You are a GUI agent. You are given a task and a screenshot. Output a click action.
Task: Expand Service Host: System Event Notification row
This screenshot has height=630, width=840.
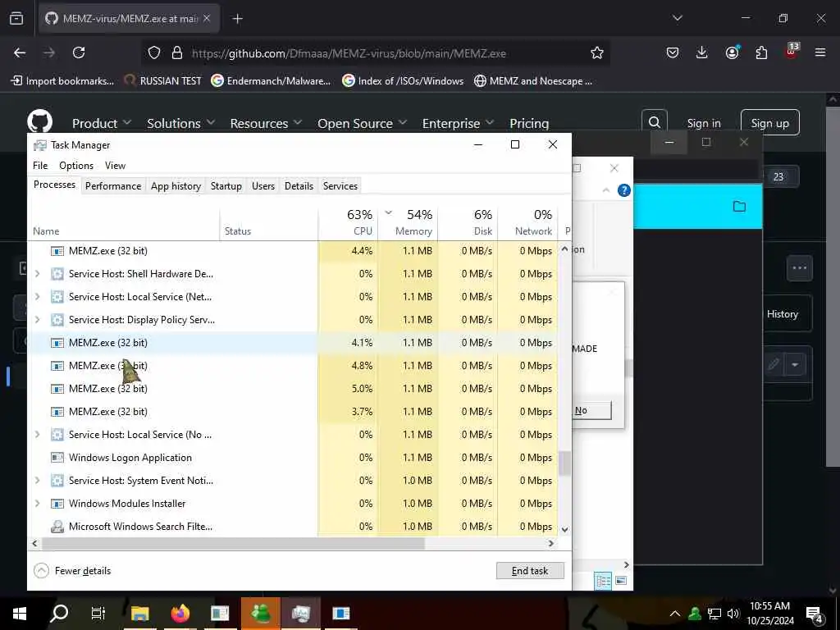38,481
